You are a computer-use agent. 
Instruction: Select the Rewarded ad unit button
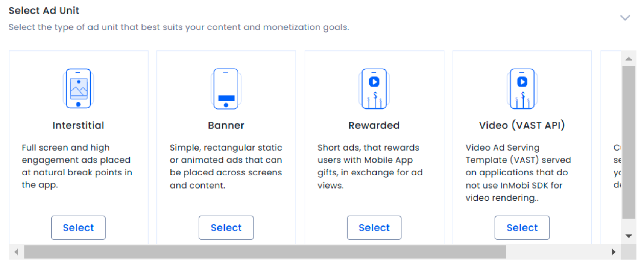374,228
